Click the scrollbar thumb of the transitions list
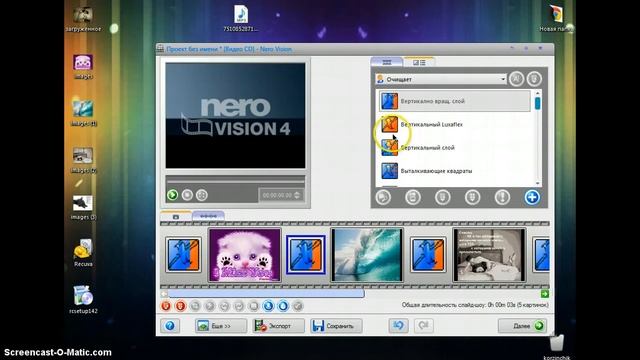 click(538, 103)
